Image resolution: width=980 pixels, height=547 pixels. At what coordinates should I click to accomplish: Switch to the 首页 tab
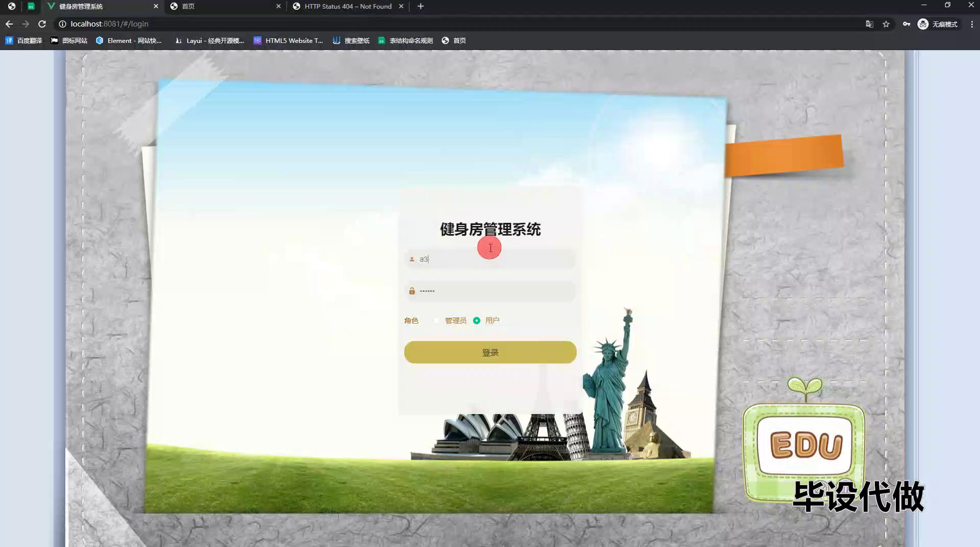click(225, 6)
